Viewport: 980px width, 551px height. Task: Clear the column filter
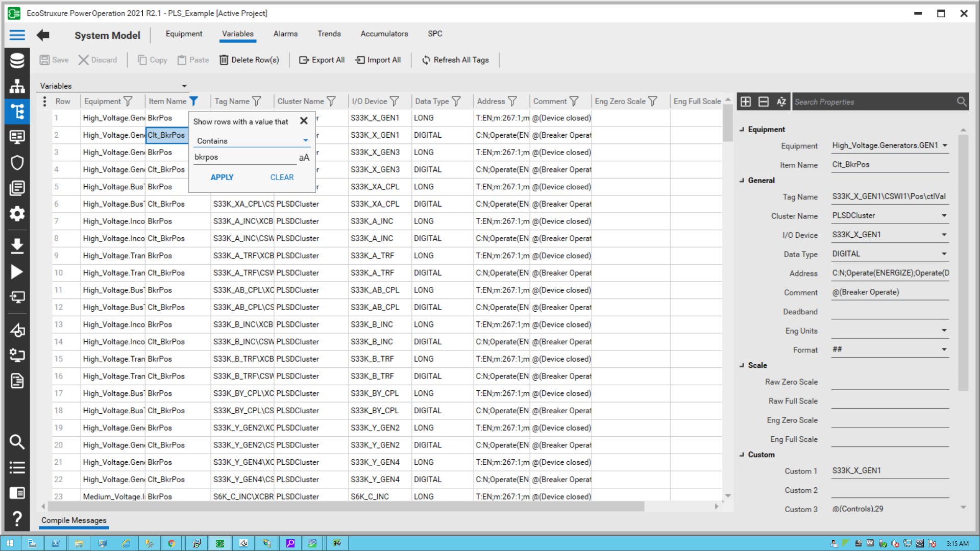pyautogui.click(x=282, y=178)
